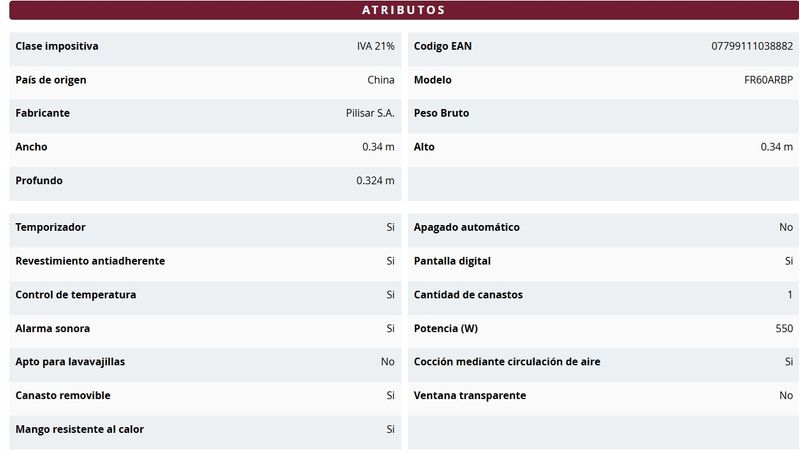
Task: Click the Cantidad de canastos label
Action: coord(468,295)
